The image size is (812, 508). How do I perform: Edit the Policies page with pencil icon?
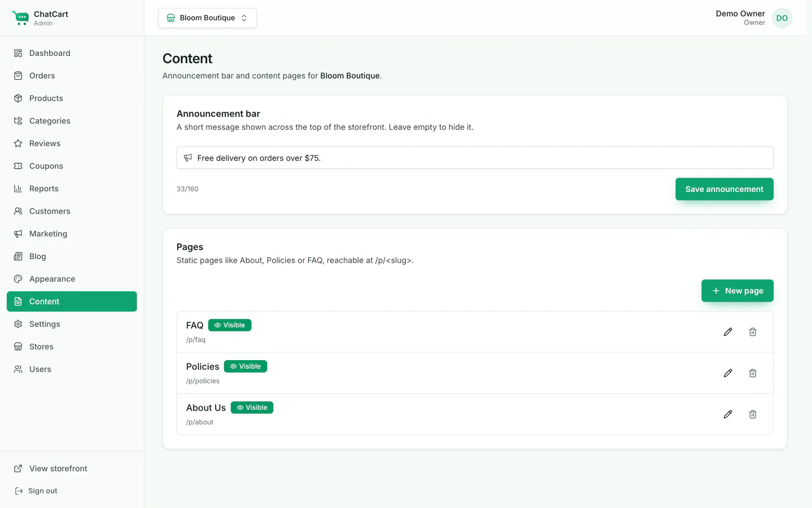[728, 373]
